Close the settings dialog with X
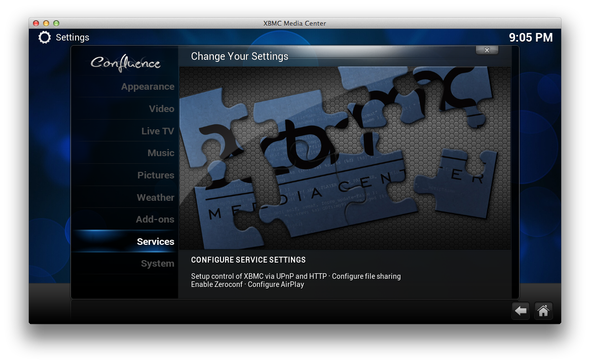This screenshot has height=364, width=590. point(487,50)
